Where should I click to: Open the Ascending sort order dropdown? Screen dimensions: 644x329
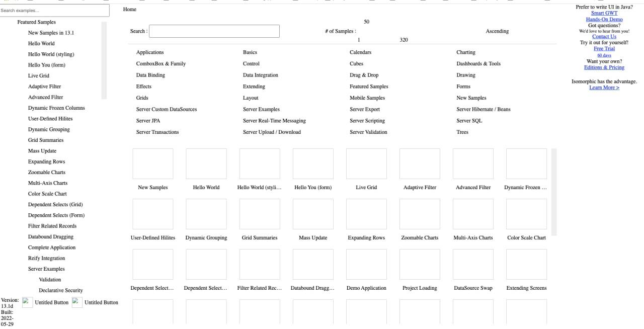[497, 31]
